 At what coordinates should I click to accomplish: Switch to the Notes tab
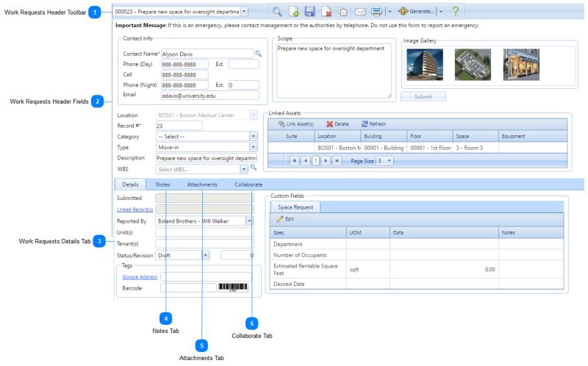click(162, 184)
